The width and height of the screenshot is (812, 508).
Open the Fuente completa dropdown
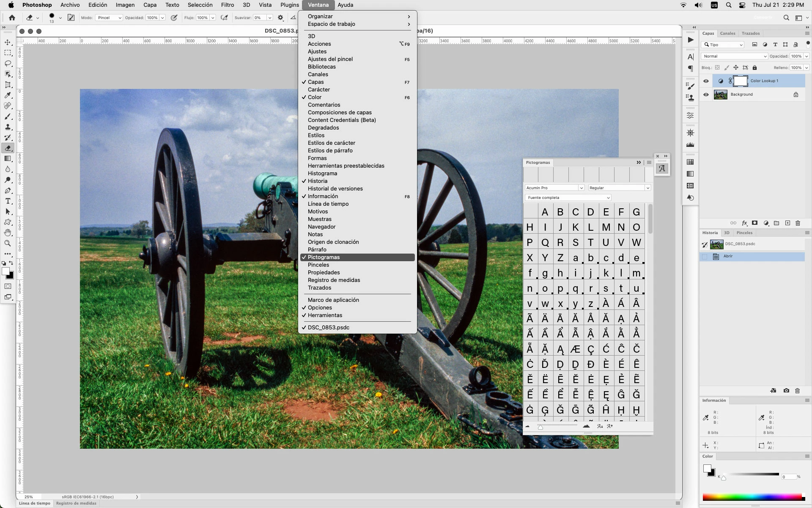point(568,198)
